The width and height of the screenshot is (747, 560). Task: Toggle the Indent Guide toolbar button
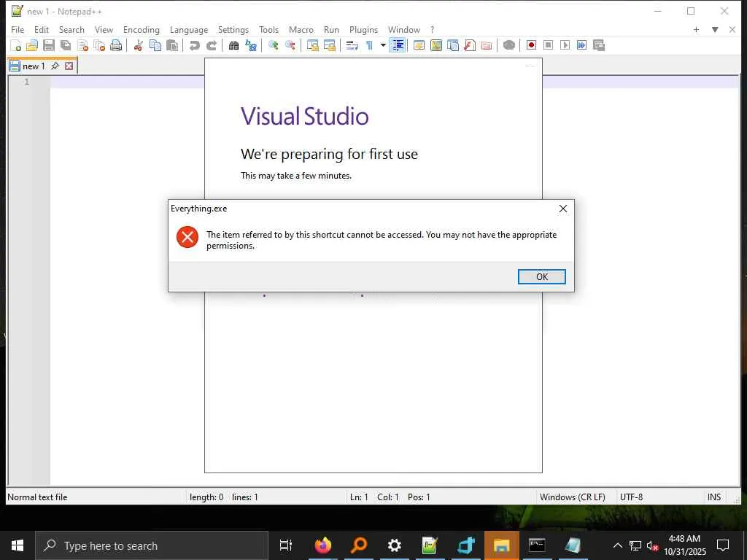tap(398, 45)
